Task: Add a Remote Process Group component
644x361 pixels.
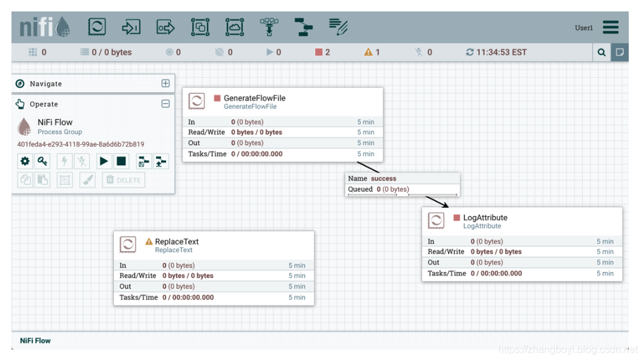Action: 235,27
